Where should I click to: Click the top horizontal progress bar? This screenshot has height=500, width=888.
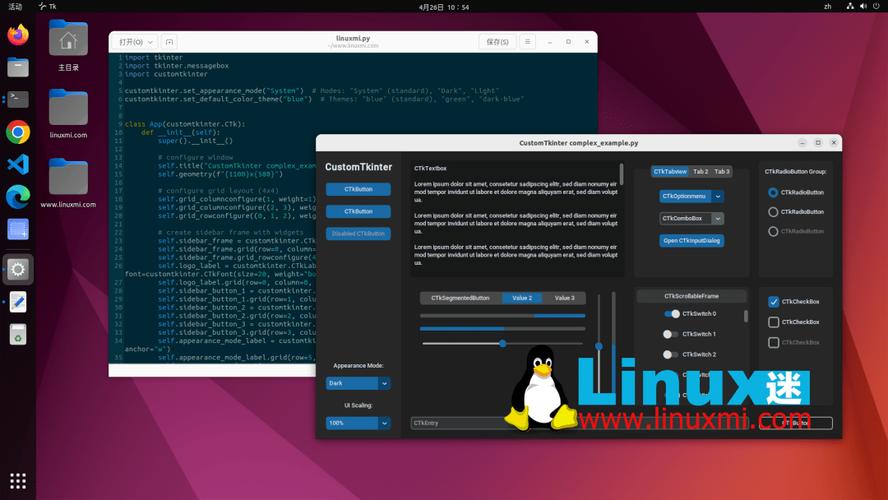(x=502, y=315)
